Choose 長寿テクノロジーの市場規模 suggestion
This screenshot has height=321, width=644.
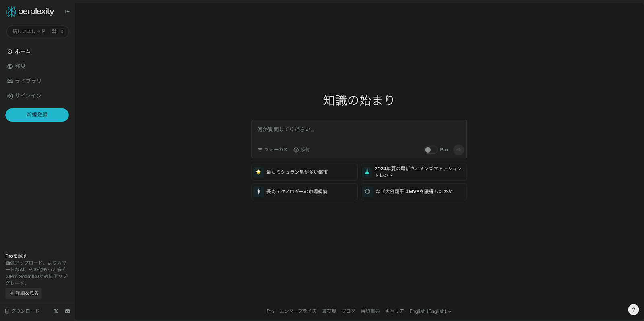[x=304, y=192]
